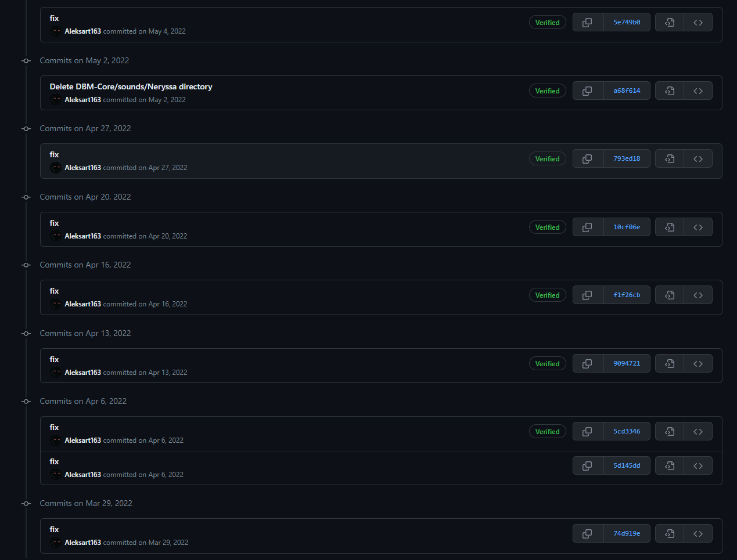Image resolution: width=737 pixels, height=560 pixels.
Task: Copy full SHA for commit a68f614
Action: point(587,91)
